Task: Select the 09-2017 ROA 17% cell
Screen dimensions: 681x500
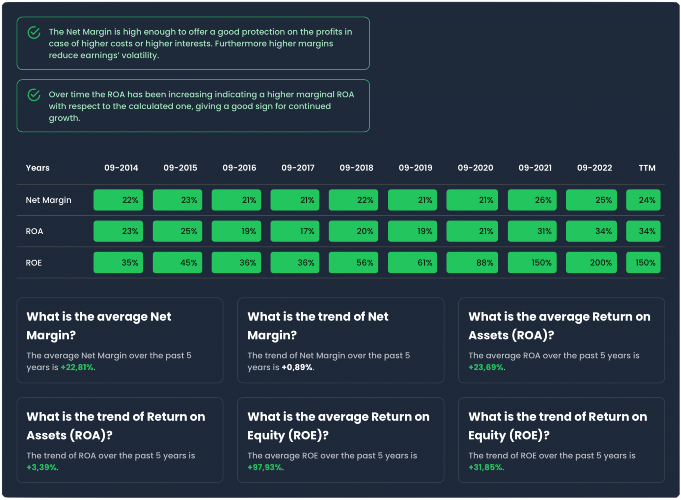Action: click(x=295, y=231)
